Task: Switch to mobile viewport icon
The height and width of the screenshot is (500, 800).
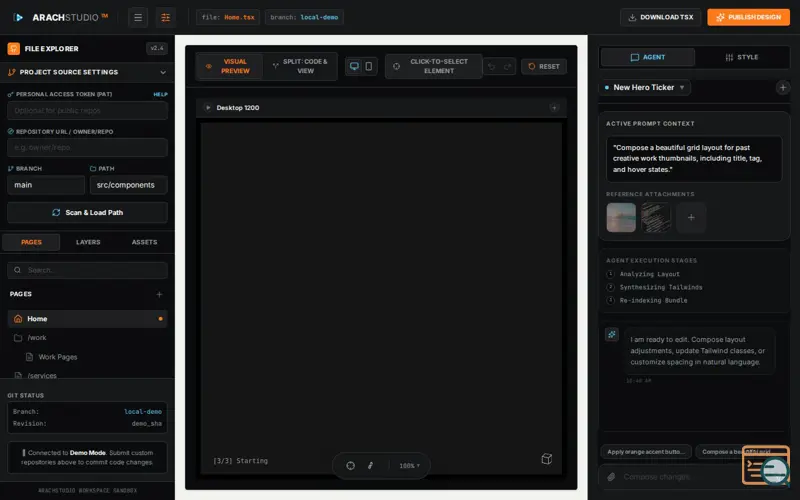Action: point(369,66)
